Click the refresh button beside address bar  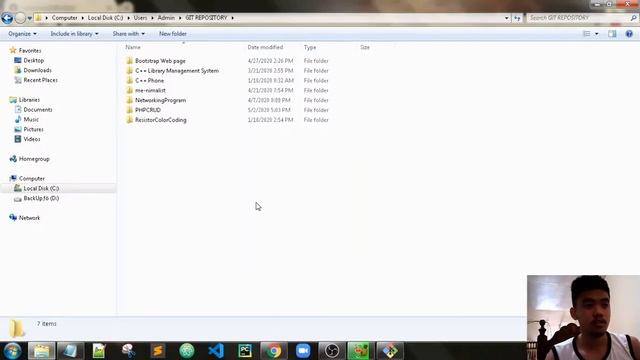point(517,18)
